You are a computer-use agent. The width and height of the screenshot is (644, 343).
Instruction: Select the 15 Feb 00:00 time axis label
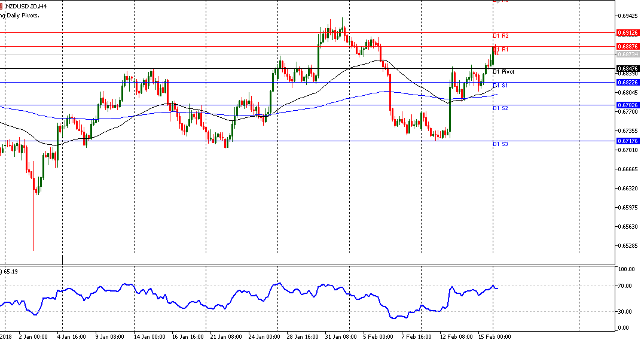tap(493, 336)
